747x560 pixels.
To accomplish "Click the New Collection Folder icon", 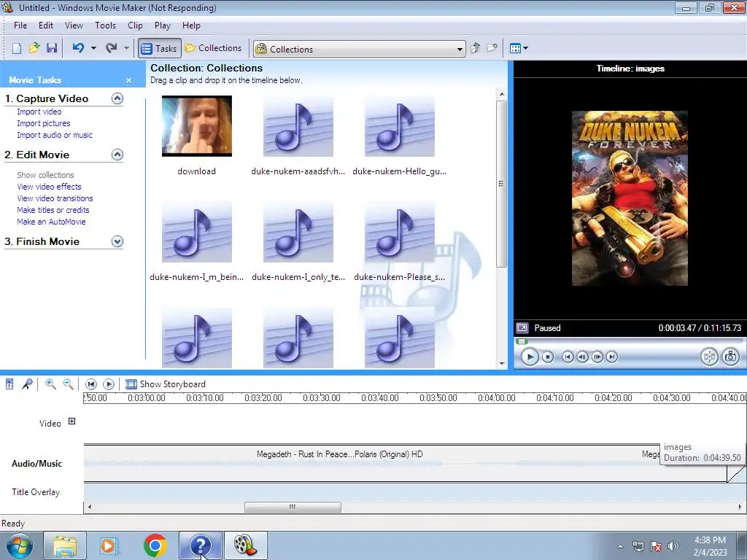I will tap(492, 48).
